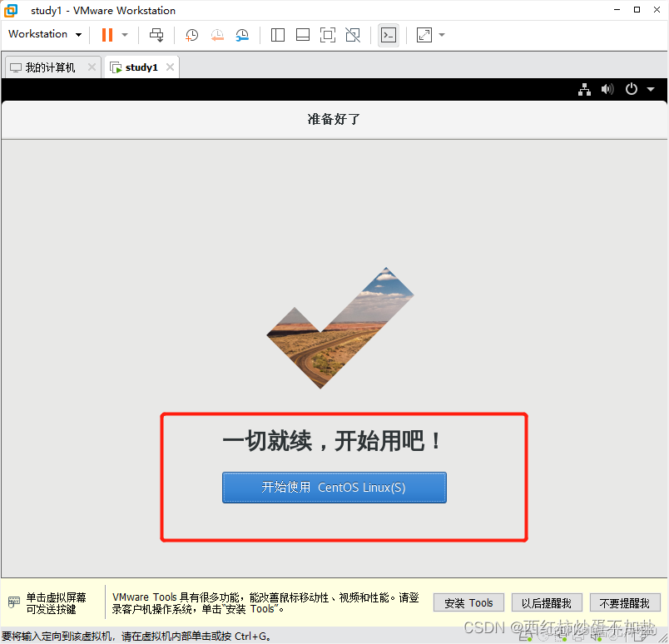The height and width of the screenshot is (644, 669).
Task: Click the checkmark landscape image
Action: click(x=340, y=328)
